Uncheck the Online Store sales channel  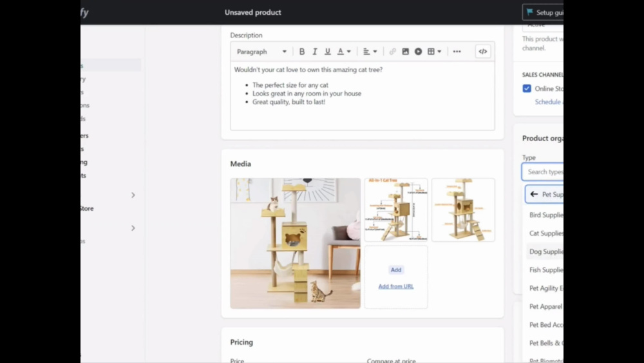pos(527,88)
